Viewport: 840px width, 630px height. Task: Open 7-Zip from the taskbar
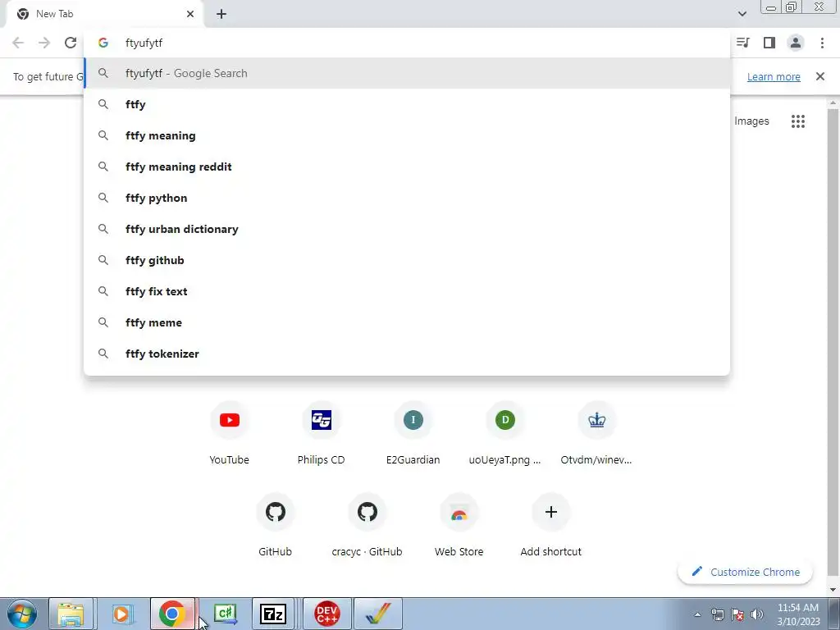point(273,614)
